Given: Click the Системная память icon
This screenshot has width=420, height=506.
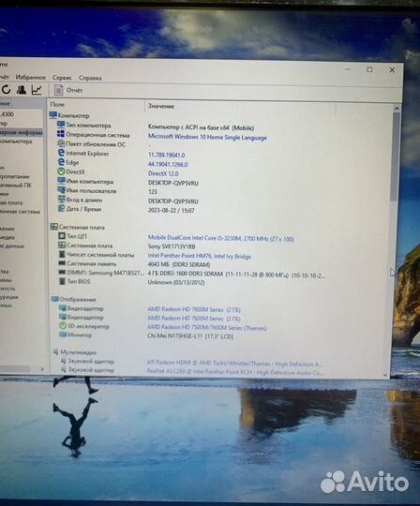Looking at the screenshot, I should (62, 263).
